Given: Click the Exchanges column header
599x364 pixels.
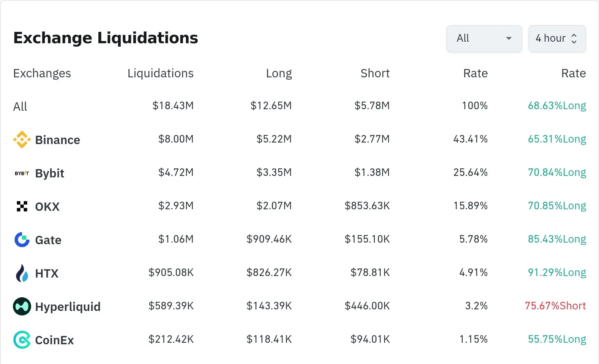Looking at the screenshot, I should [42, 73].
